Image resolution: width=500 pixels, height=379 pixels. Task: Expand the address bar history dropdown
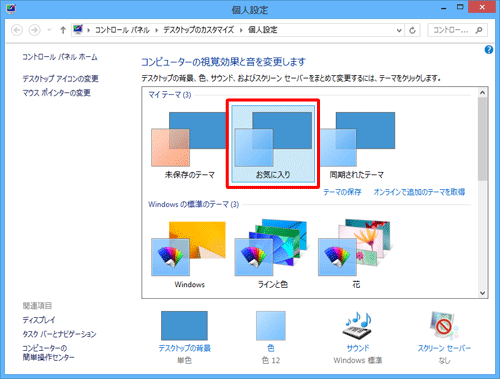click(399, 30)
